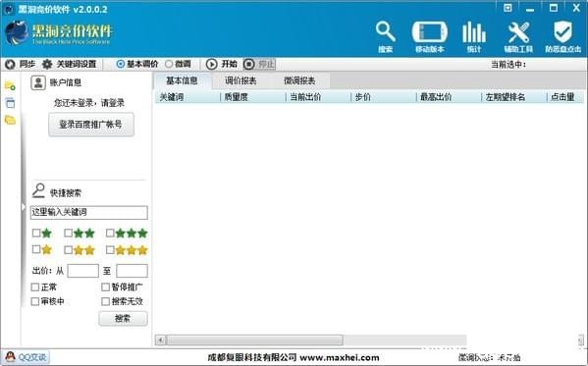The height and width of the screenshot is (366, 588).
Task: Focus the keyword input field (这里输入关键词)
Action: (x=89, y=212)
